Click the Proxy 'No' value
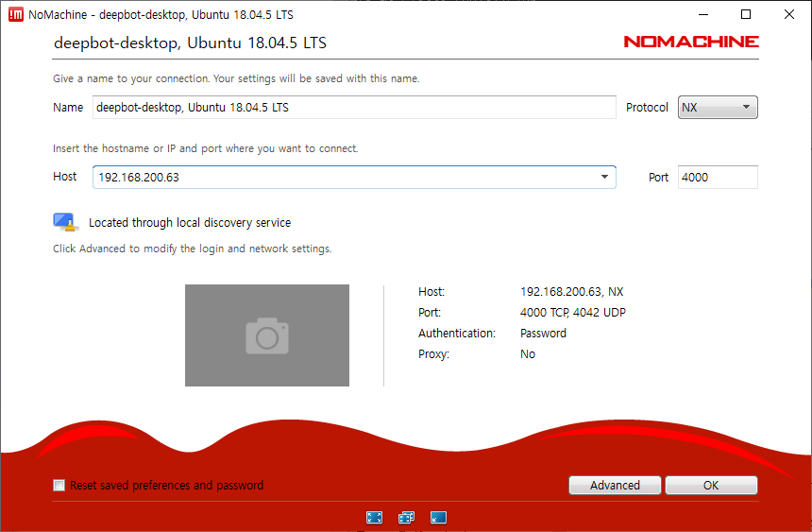Viewport: 812px width, 532px height. [528, 353]
